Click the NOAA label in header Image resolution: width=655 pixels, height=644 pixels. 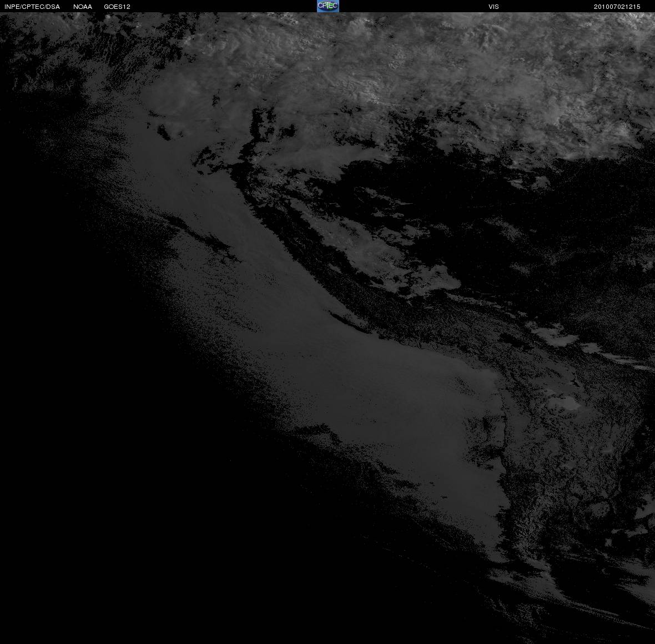pos(83,7)
